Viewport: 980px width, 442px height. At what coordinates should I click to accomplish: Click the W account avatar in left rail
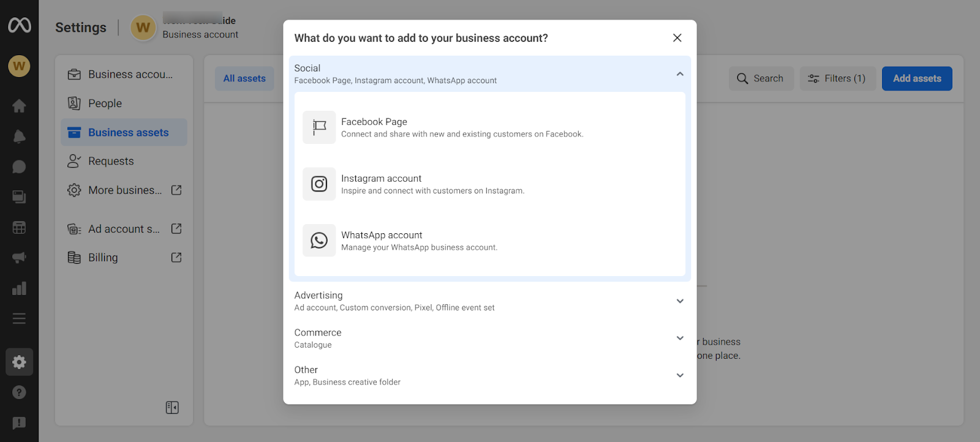pos(19,66)
